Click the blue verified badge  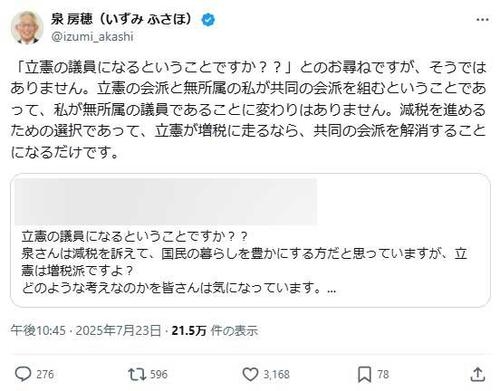208,20
